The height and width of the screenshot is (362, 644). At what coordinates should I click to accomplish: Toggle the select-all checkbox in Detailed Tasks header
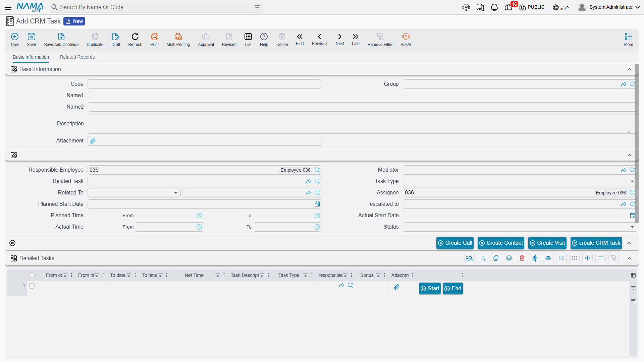click(32, 275)
